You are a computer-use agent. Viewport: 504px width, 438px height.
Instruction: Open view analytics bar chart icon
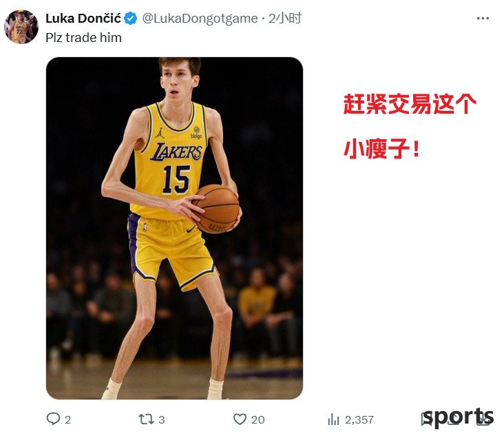point(333,419)
